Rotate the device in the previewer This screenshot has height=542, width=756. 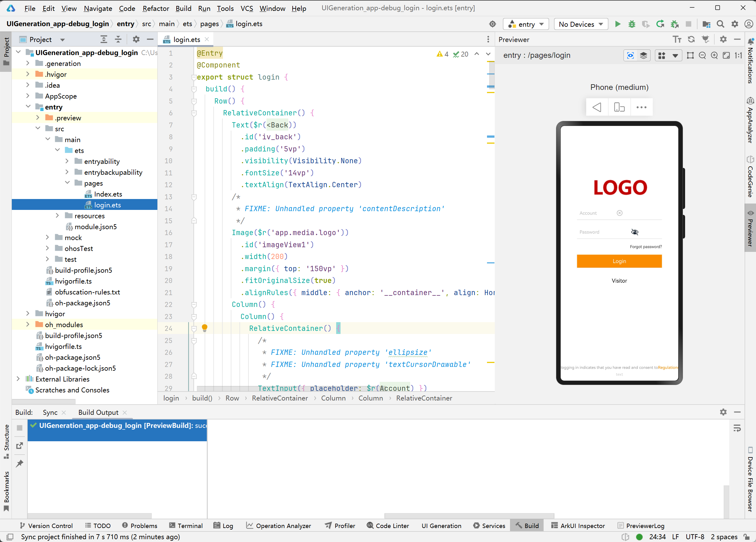coord(619,107)
